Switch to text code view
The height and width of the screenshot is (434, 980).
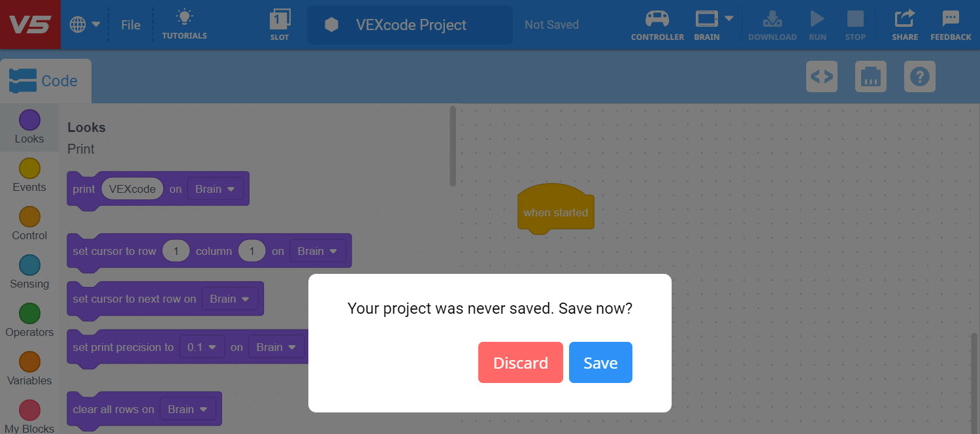tap(821, 76)
